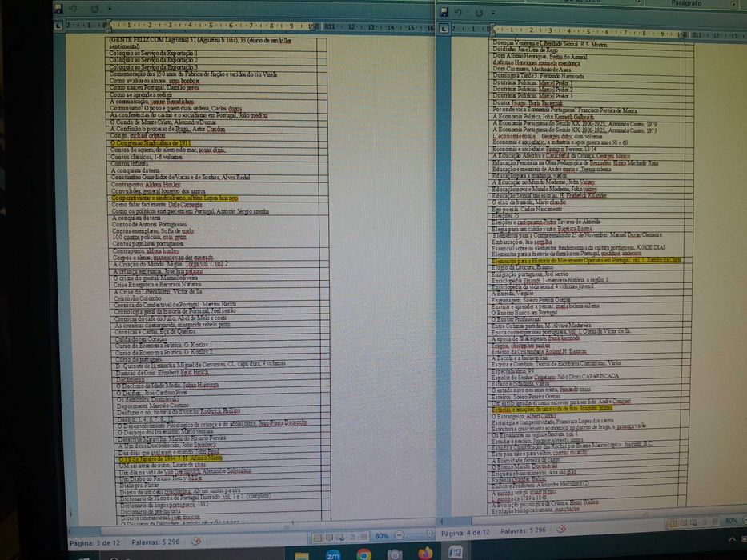Screen dimensions: 747x560
Task: Switch to Draft view in left window
Action: tap(364, 537)
